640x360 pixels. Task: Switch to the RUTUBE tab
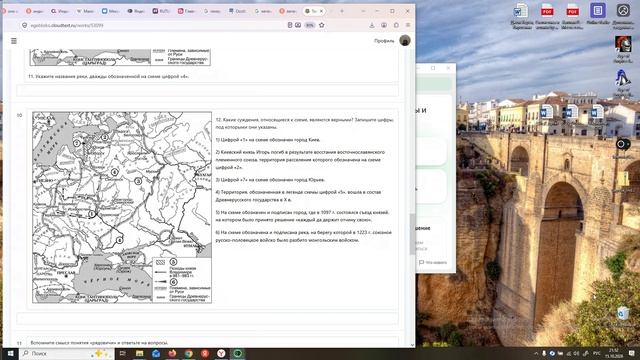(161, 11)
